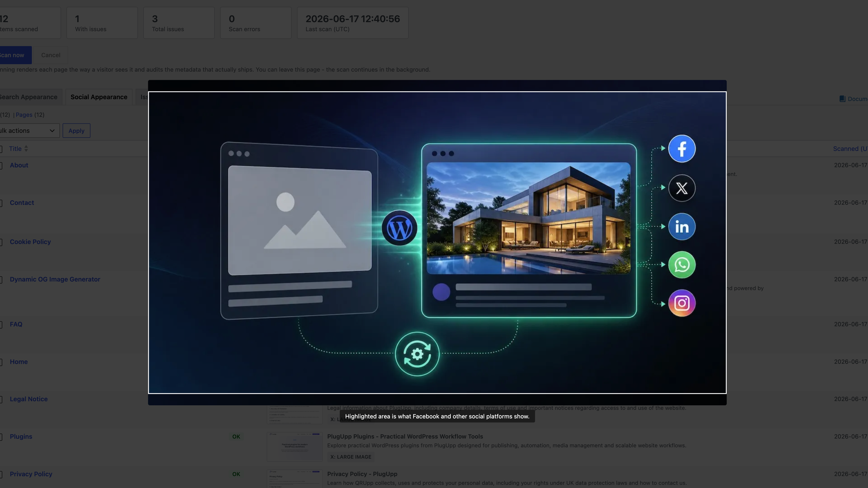The height and width of the screenshot is (488, 868).
Task: Open the Home page link
Action: pyautogui.click(x=19, y=362)
